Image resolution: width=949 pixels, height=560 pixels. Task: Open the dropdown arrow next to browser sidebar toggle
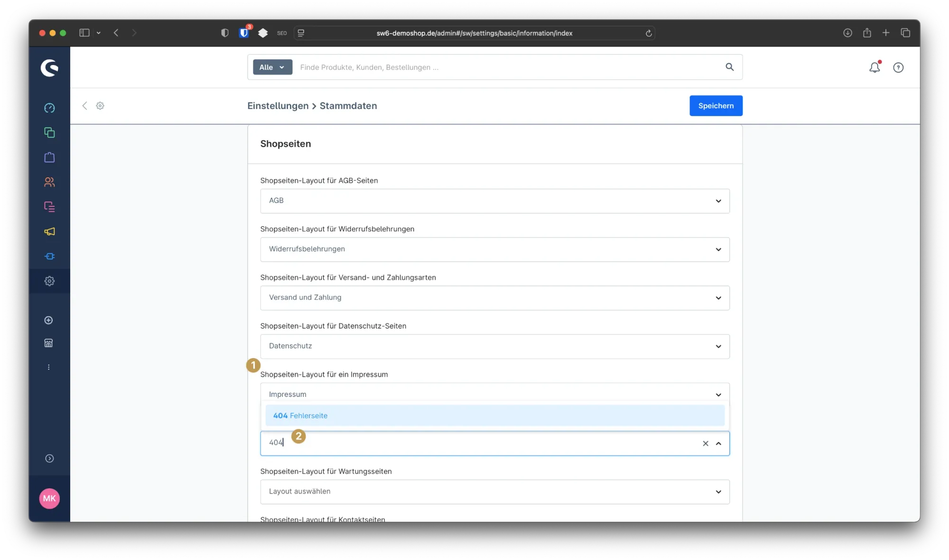[x=99, y=33]
